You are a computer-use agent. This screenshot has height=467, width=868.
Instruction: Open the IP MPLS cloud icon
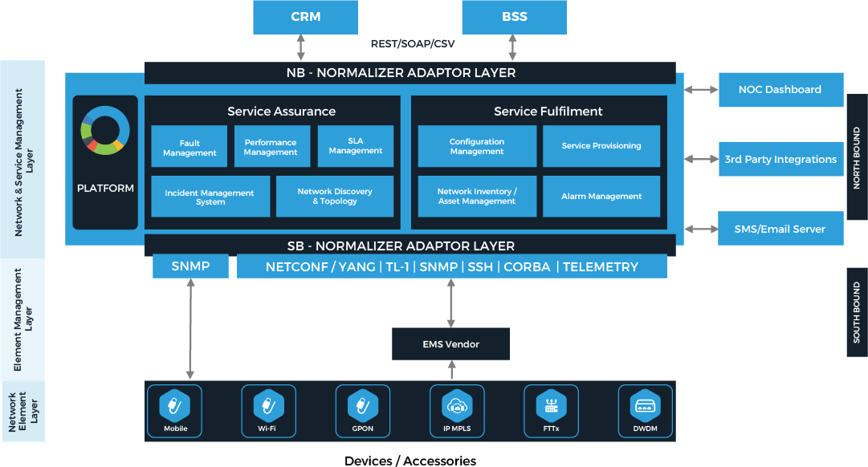[457, 407]
